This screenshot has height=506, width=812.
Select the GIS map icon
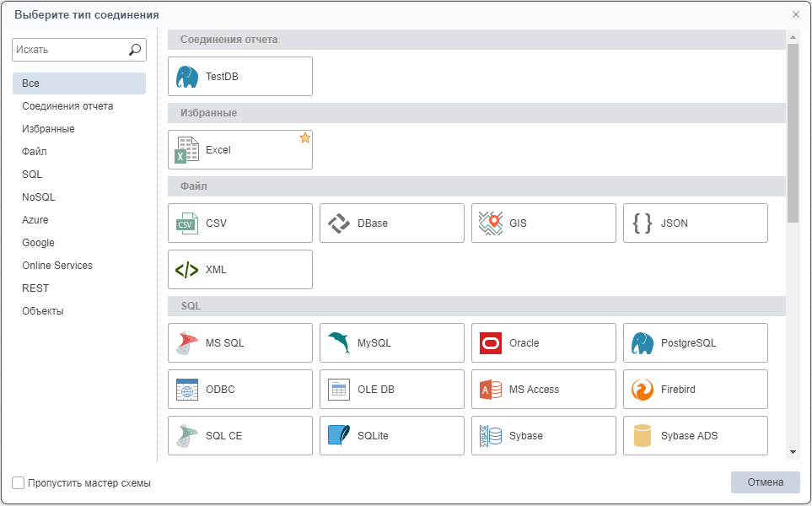click(491, 223)
